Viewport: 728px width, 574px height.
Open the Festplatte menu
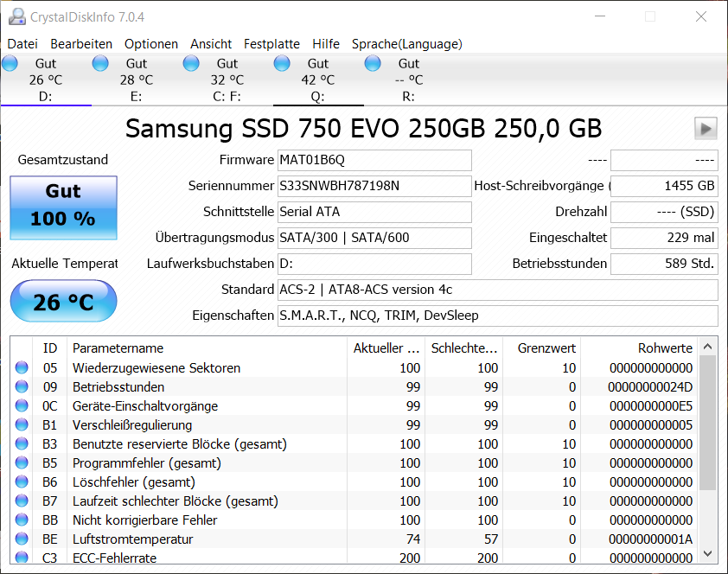271,44
